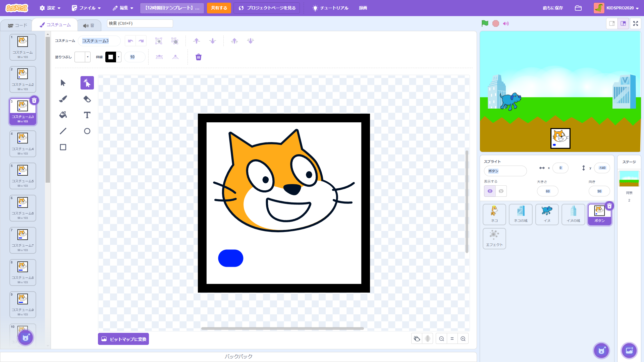
Task: Select the Brush tool
Action: 63,99
